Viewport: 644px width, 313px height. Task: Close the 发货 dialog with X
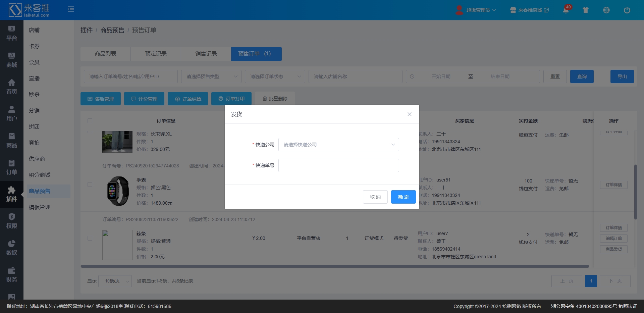409,114
